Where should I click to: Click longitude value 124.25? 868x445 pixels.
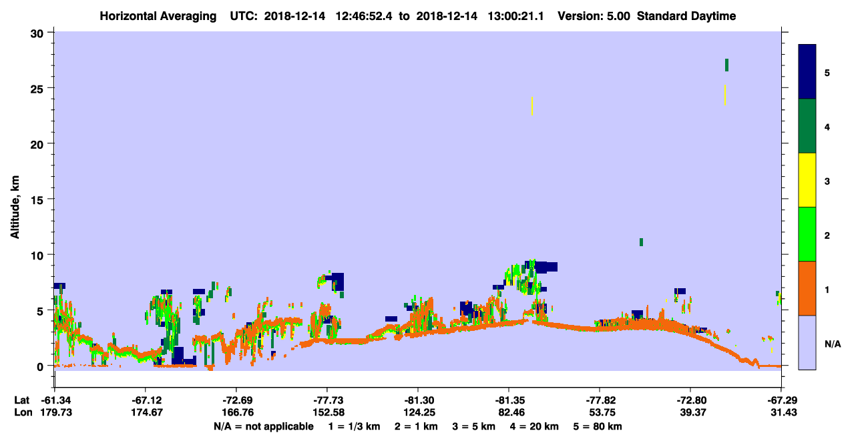tap(418, 412)
